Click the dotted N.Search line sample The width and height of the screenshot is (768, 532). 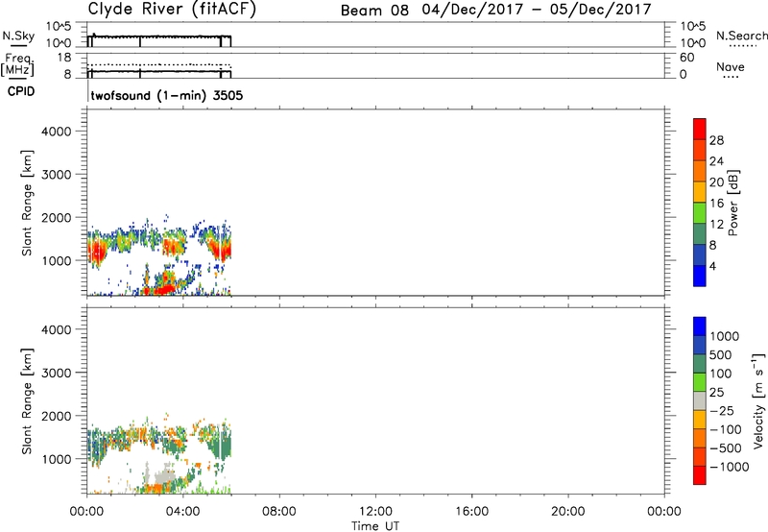click(742, 46)
